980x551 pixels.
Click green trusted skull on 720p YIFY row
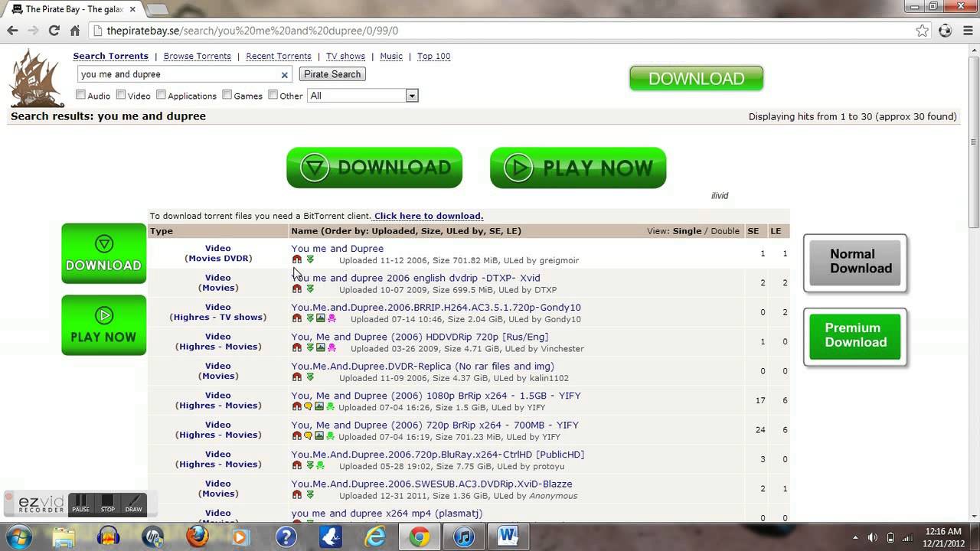point(330,436)
